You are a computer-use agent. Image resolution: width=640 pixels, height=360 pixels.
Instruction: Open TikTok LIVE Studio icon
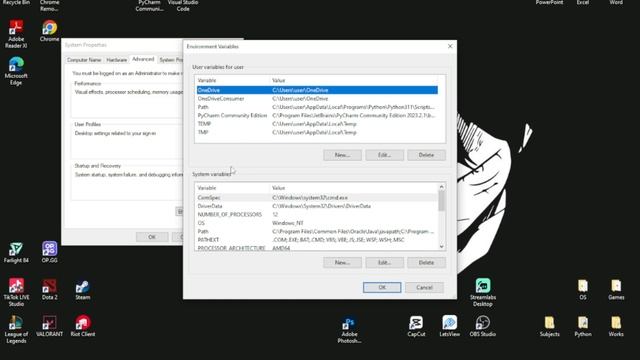pyautogui.click(x=16, y=292)
